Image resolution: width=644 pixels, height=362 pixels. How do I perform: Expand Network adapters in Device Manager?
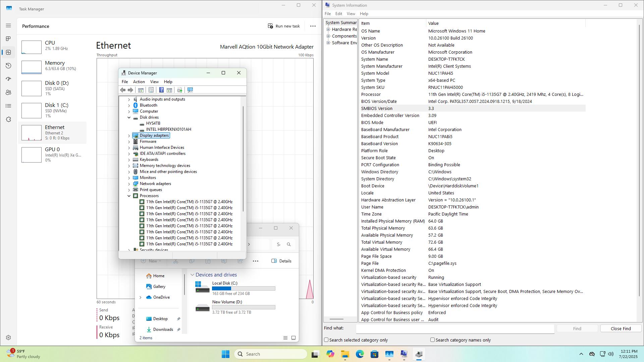(129, 184)
